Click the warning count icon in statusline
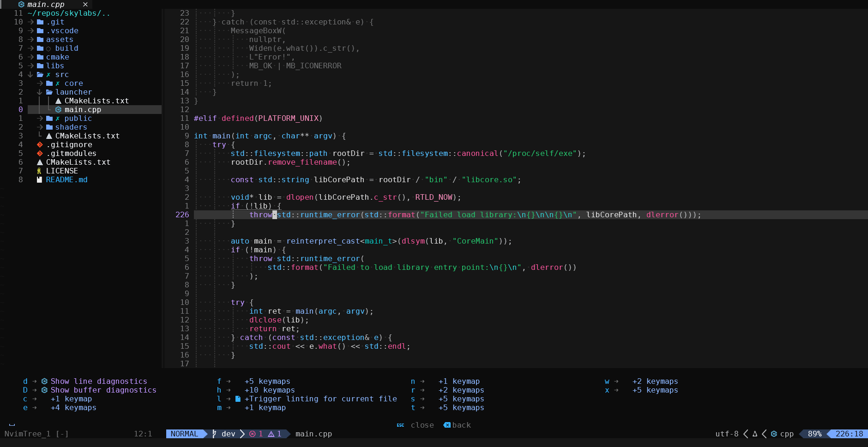The width and height of the screenshot is (868, 447). (x=271, y=434)
